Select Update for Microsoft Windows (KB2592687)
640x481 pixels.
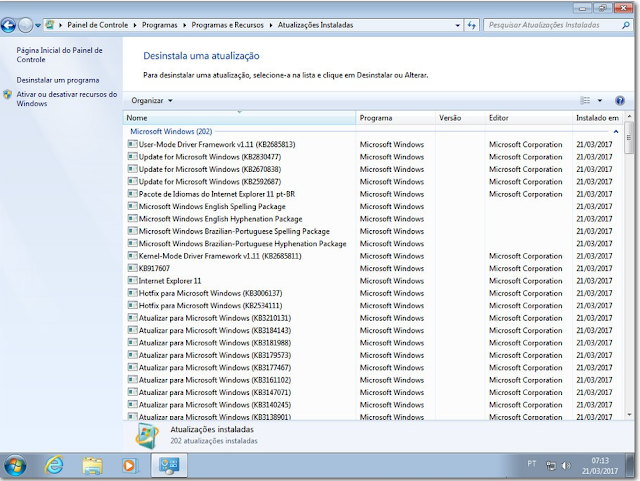pos(373,181)
